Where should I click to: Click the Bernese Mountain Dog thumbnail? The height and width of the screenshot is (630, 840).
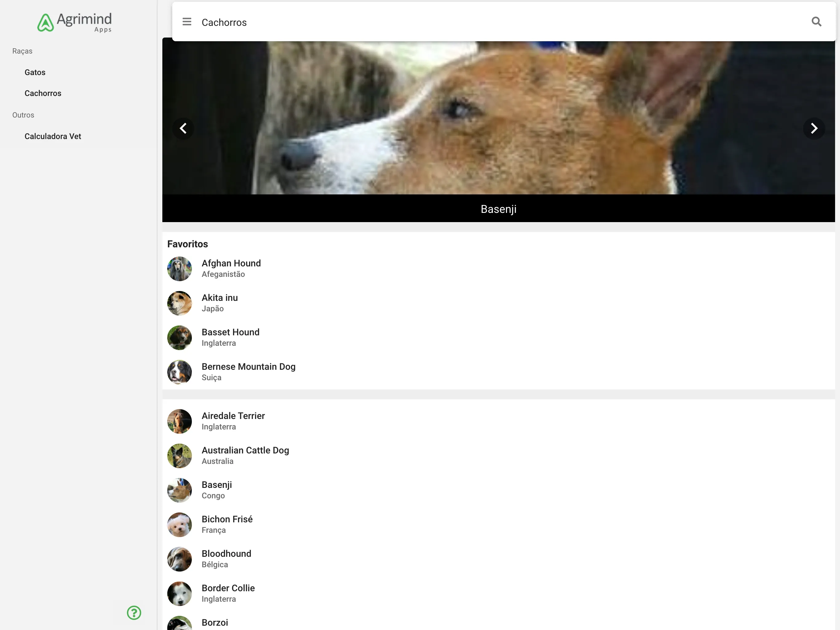(179, 372)
